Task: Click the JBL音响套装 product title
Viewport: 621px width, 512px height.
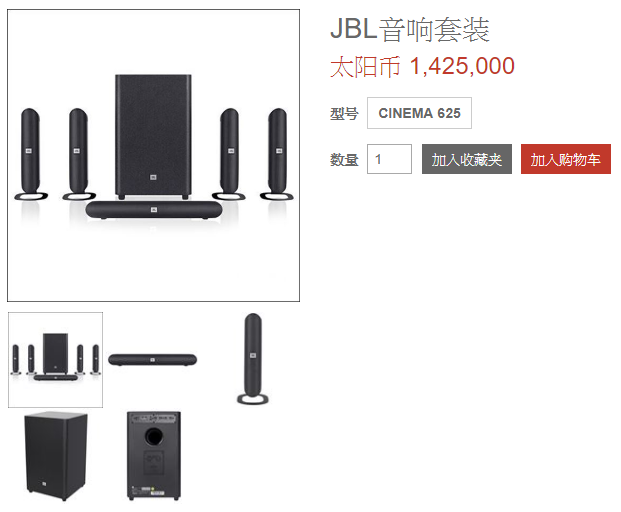Action: click(410, 30)
